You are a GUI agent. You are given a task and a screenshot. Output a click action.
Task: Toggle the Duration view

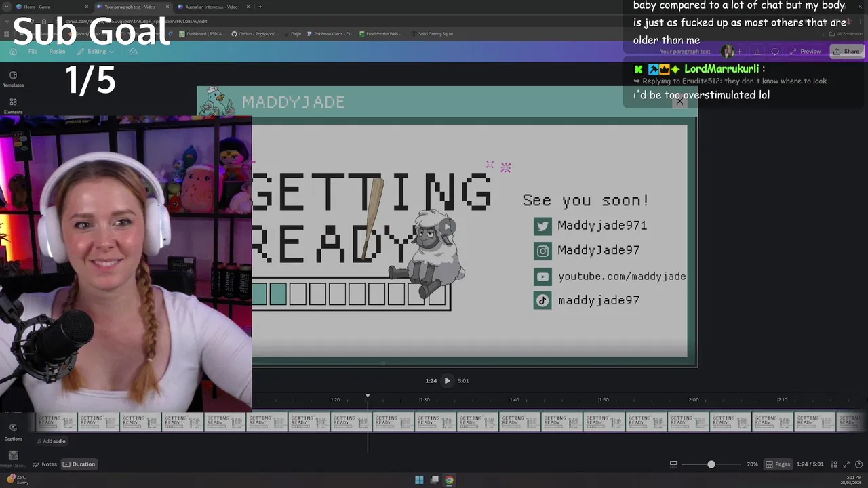(x=79, y=464)
